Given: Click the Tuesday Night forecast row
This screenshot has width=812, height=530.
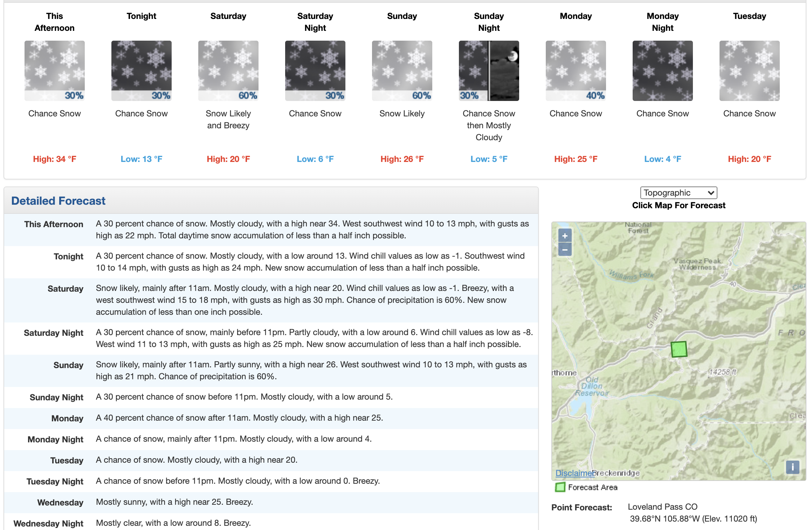Looking at the screenshot, I should [x=271, y=481].
